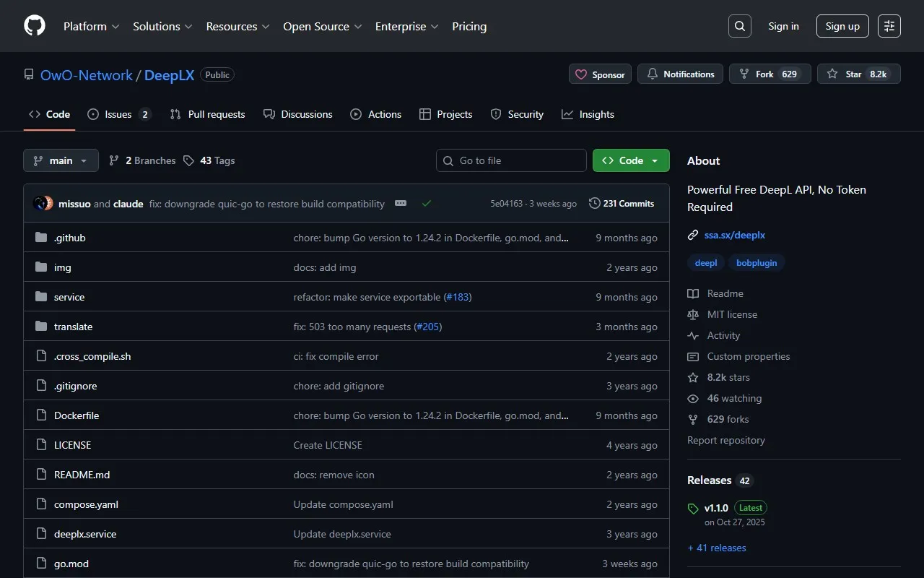The image size is (924, 578).
Task: Open the translate folder
Action: (73, 327)
